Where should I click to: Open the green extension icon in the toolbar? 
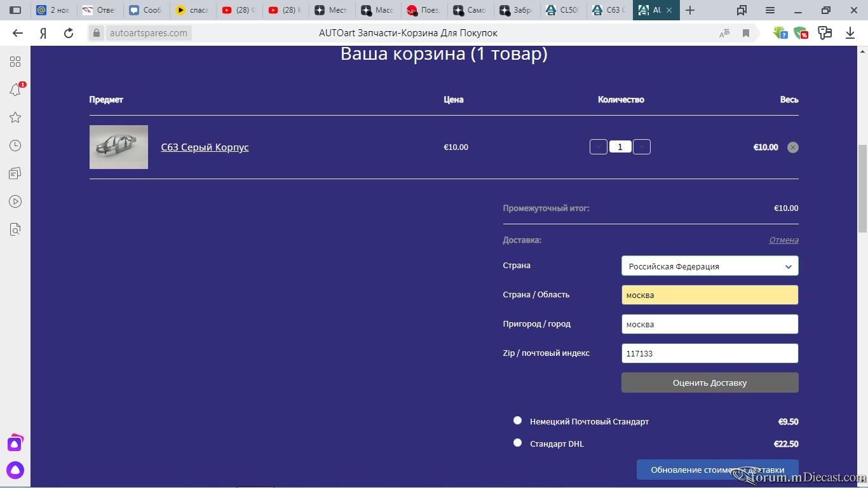(780, 33)
